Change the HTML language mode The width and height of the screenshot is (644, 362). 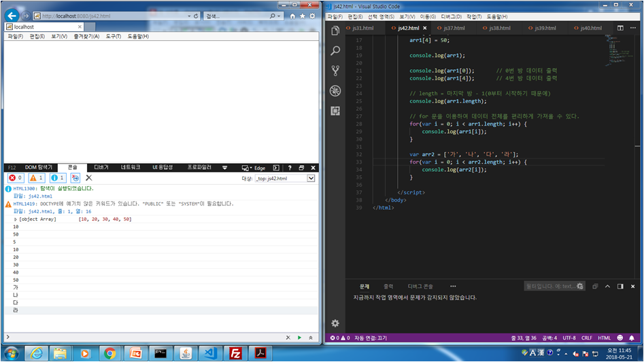coord(604,338)
